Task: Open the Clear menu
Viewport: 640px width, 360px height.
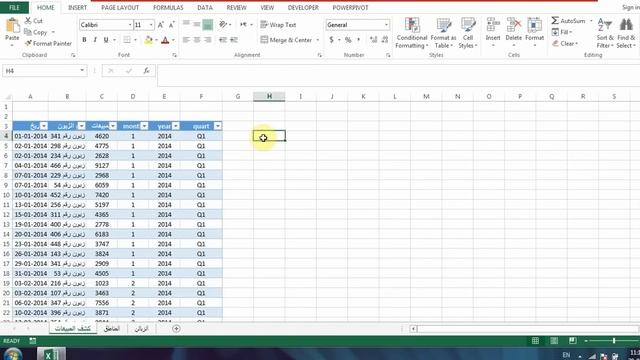Action: [565, 43]
